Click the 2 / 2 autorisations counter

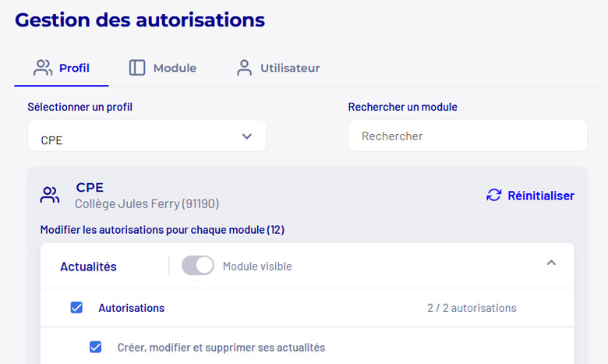472,308
